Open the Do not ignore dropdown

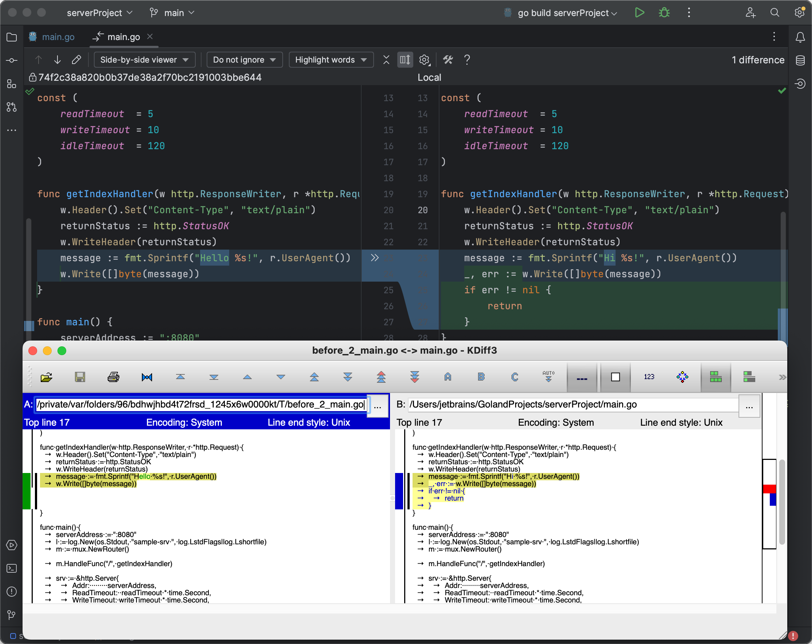click(244, 60)
